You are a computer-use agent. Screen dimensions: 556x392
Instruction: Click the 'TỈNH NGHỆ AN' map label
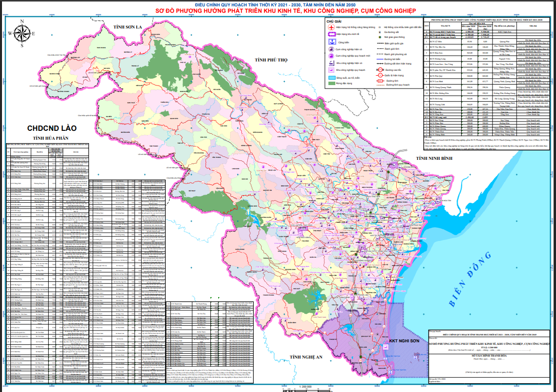[x=306, y=357]
